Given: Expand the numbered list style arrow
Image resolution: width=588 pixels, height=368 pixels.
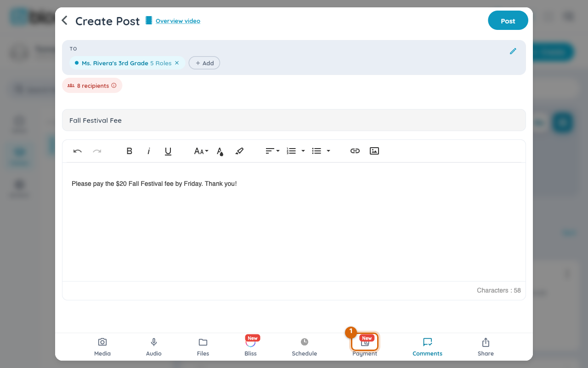Looking at the screenshot, I should [x=303, y=151].
